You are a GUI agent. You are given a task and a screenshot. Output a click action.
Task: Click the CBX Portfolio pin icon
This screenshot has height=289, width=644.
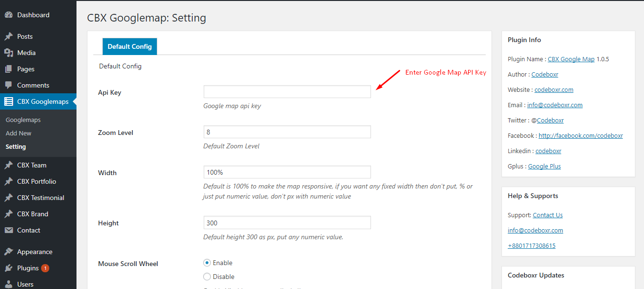[9, 181]
